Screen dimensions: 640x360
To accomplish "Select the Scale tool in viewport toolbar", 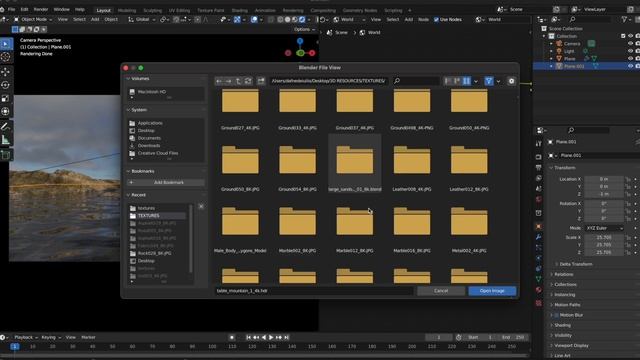I will (x=6, y=98).
